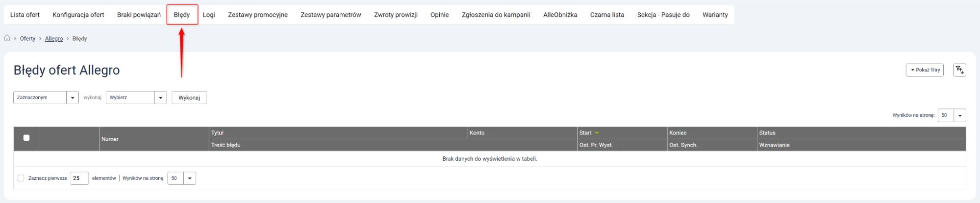Open the Logi tab
980x203 pixels.
tap(209, 15)
